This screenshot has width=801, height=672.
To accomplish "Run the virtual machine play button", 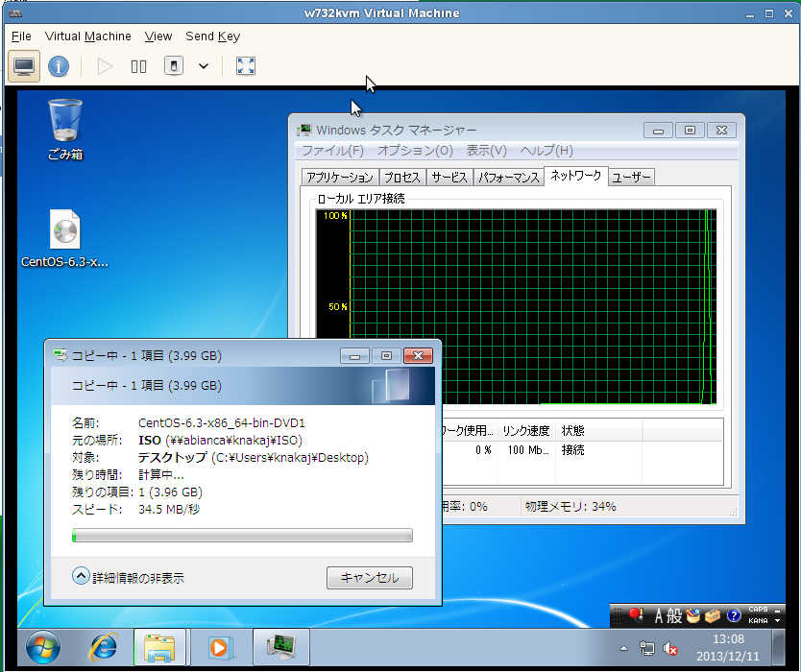I will coord(105,66).
